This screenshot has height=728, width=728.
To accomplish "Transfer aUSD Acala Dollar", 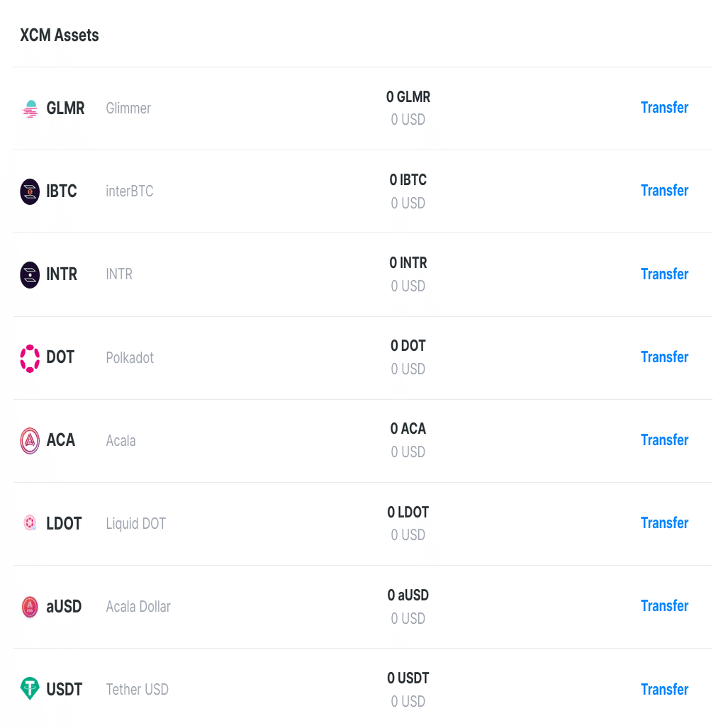I will (664, 606).
